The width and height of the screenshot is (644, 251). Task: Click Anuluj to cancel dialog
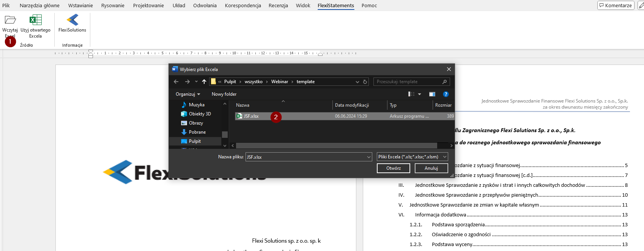click(431, 168)
